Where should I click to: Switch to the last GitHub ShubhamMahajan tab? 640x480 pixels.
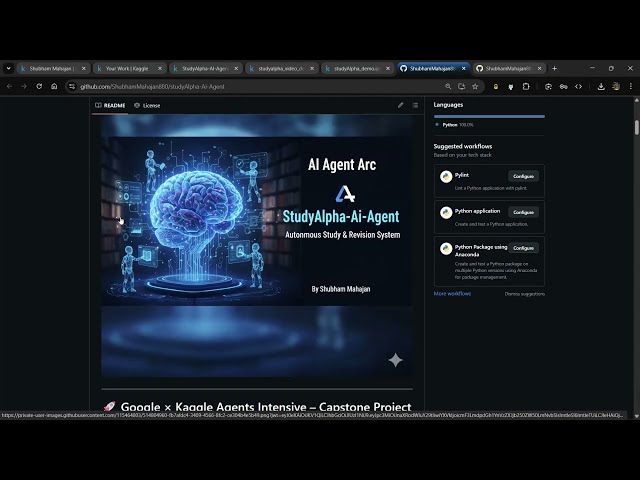[x=509, y=69]
